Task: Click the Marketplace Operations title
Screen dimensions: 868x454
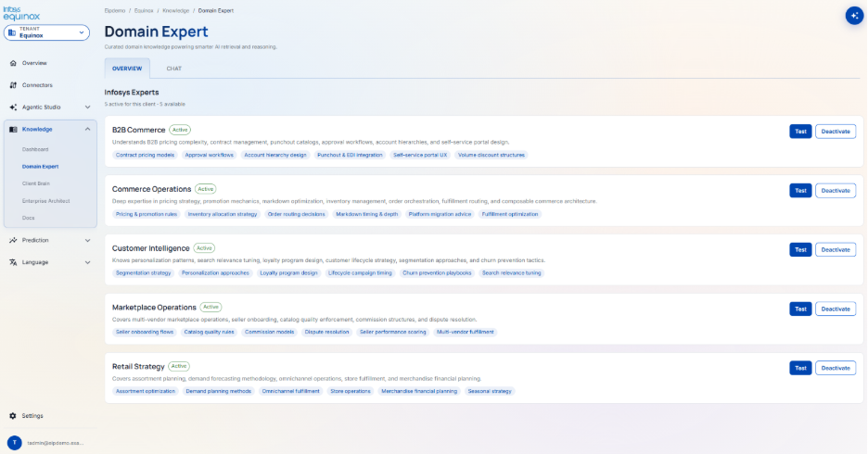Action: (155, 308)
